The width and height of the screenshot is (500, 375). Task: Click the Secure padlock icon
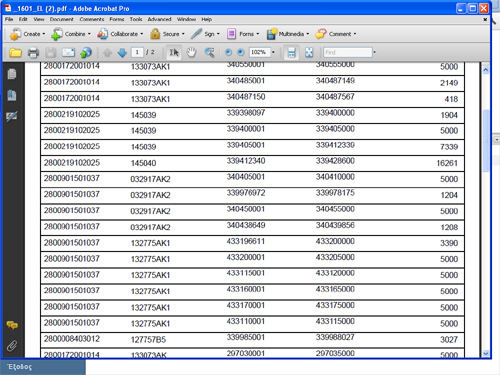(155, 34)
